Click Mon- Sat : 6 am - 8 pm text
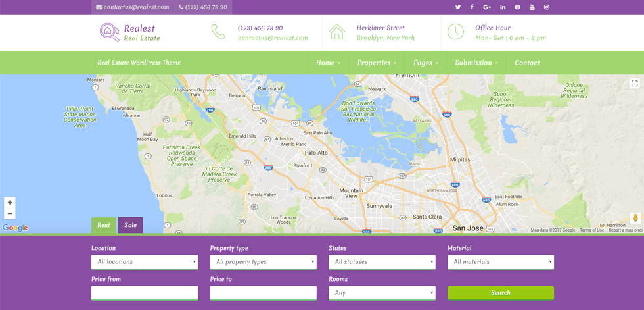 tap(511, 38)
